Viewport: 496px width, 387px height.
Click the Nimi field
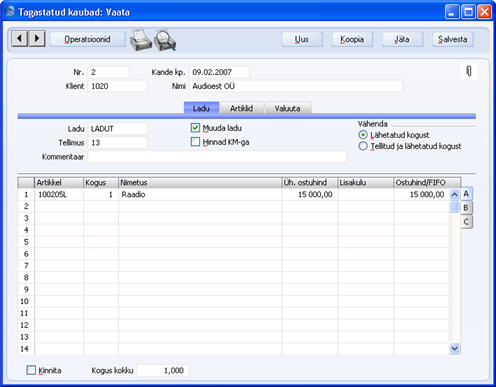pos(296,86)
